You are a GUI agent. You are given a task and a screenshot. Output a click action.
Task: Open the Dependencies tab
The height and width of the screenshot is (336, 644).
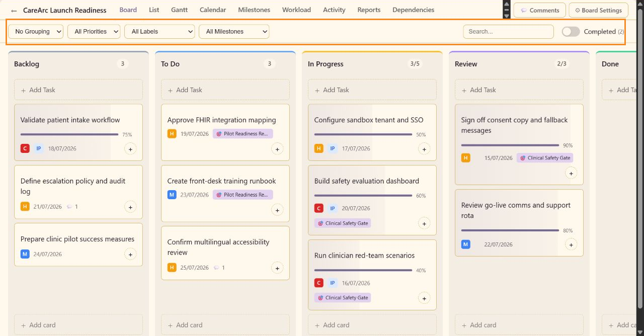coord(413,10)
